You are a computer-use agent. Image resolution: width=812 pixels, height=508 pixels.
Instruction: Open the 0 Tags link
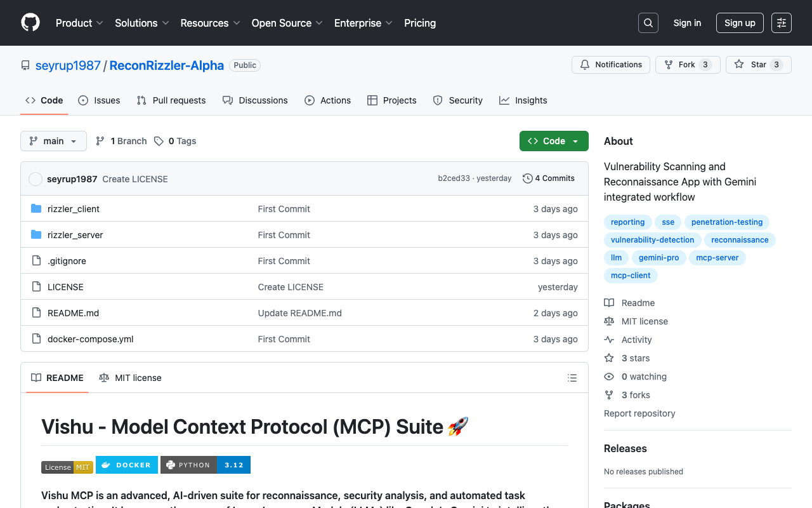pos(175,141)
